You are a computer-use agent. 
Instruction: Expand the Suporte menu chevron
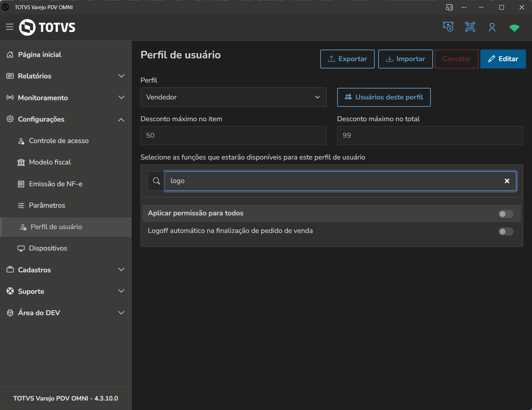coord(121,291)
